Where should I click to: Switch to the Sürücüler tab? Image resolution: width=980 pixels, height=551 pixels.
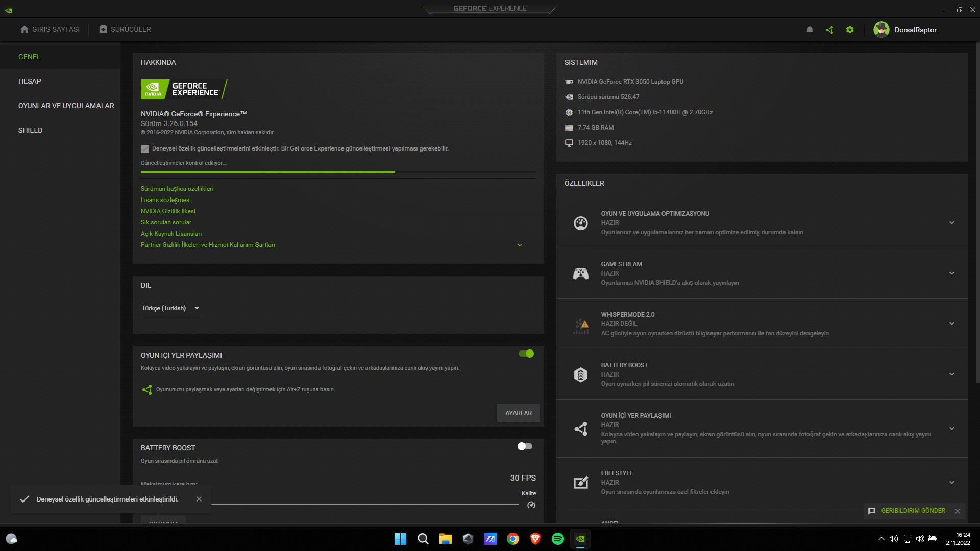[125, 29]
